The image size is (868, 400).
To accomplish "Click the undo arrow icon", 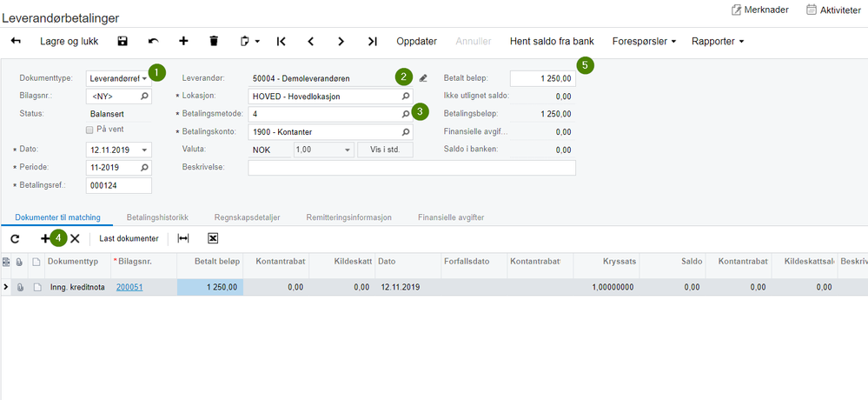I will click(153, 41).
